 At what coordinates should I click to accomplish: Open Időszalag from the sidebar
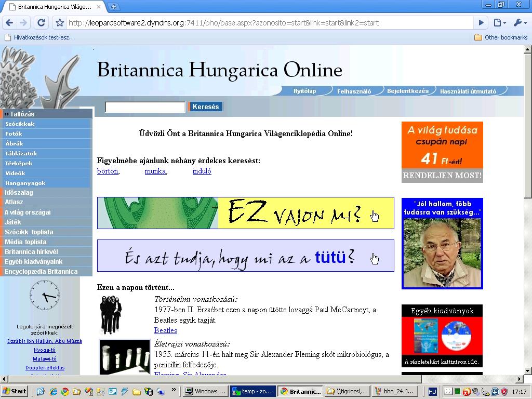pyautogui.click(x=46, y=192)
